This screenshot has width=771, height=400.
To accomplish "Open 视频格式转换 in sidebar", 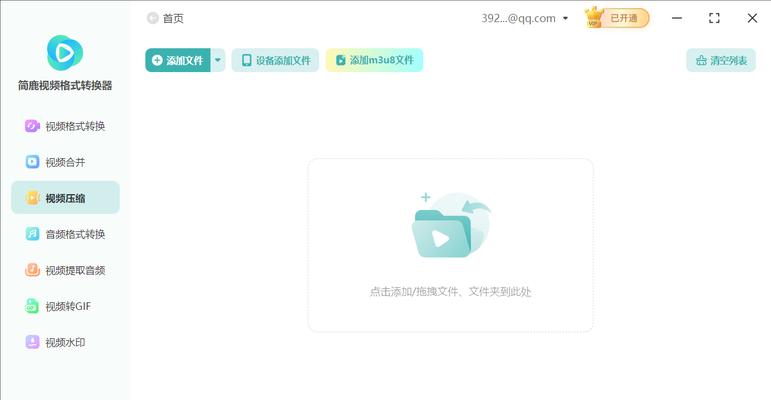I will coord(65,126).
